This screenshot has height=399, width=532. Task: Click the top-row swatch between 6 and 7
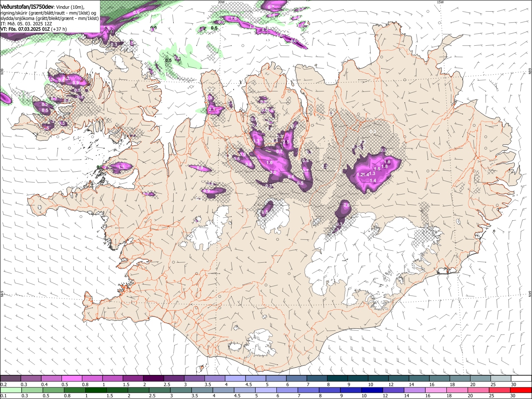(x=296, y=379)
